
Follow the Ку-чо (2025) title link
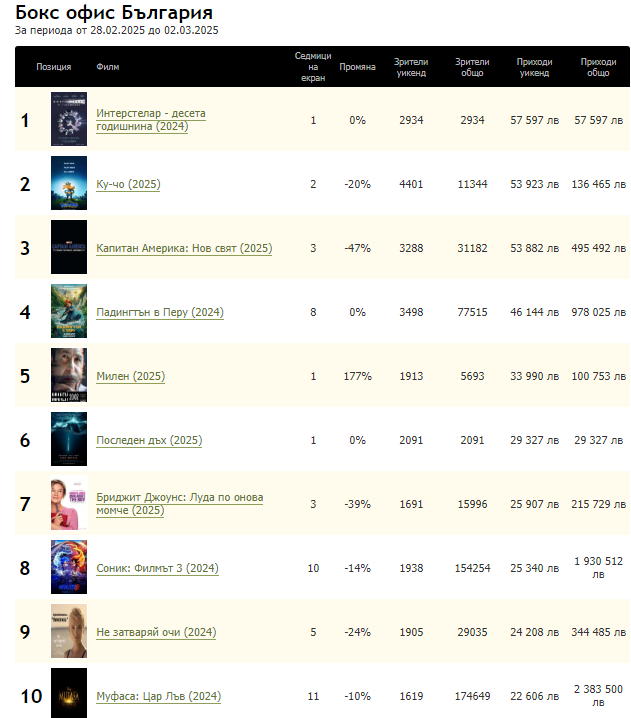click(128, 184)
